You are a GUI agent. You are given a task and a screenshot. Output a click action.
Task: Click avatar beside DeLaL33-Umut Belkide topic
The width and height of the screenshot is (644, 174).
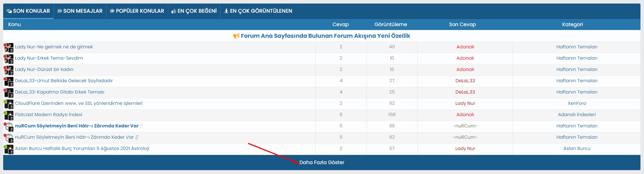click(8, 81)
